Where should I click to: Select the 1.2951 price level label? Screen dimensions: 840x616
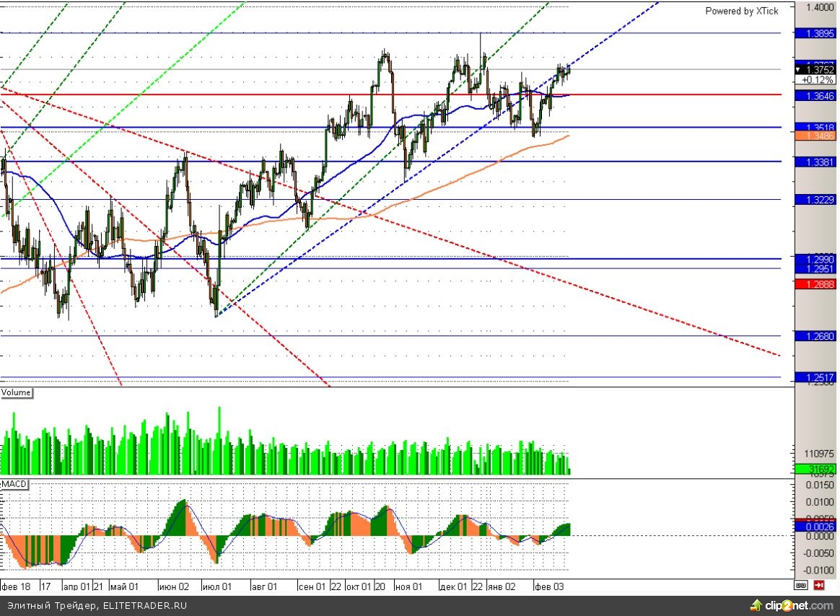[x=815, y=269]
